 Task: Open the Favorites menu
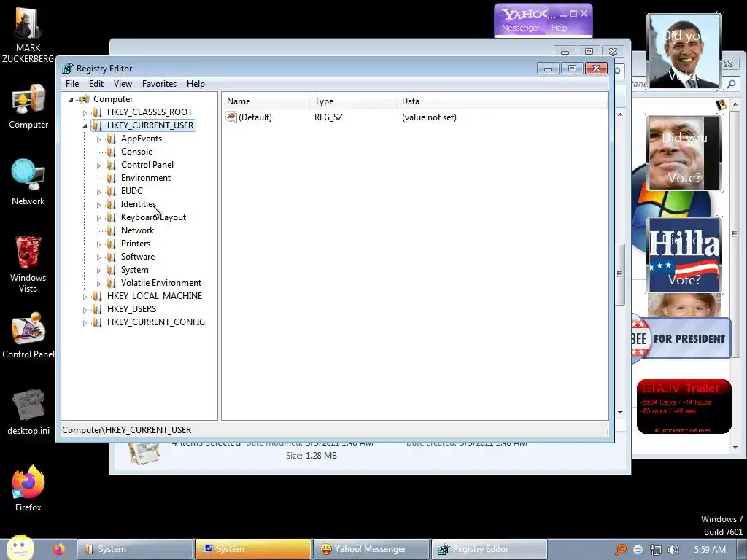[x=159, y=84]
